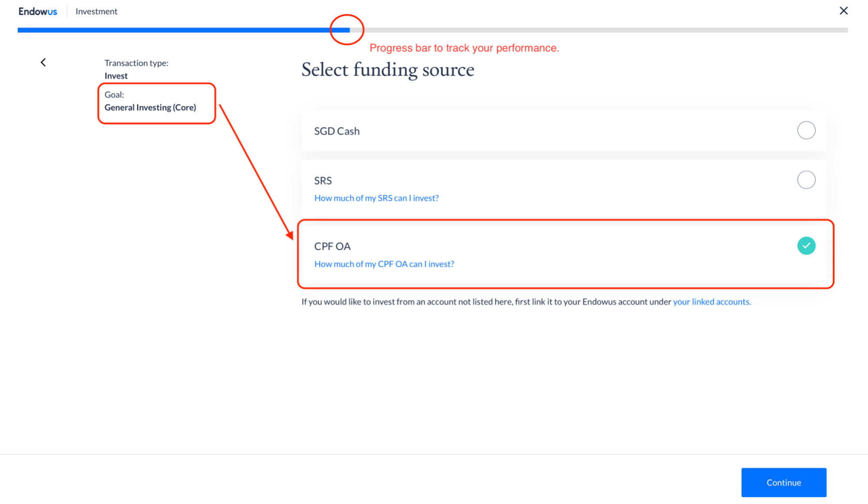Choose the SRS funding option card
Viewport: 868px width, 504px height.
pyautogui.click(x=564, y=189)
